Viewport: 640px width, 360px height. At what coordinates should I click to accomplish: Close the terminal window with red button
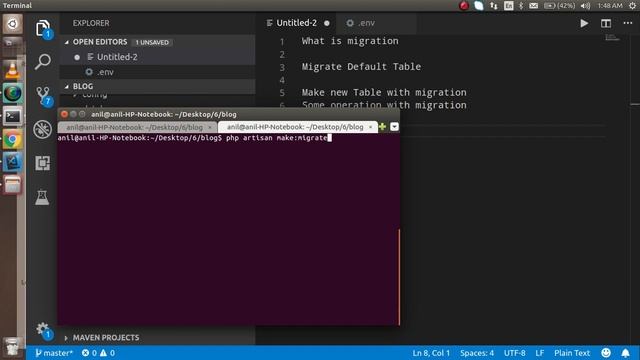64,114
